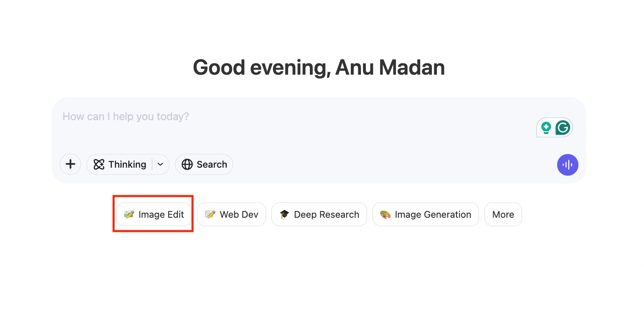Viewport: 644px width, 312px height.
Task: Click the paint palette Image Generation icon
Action: [385, 214]
